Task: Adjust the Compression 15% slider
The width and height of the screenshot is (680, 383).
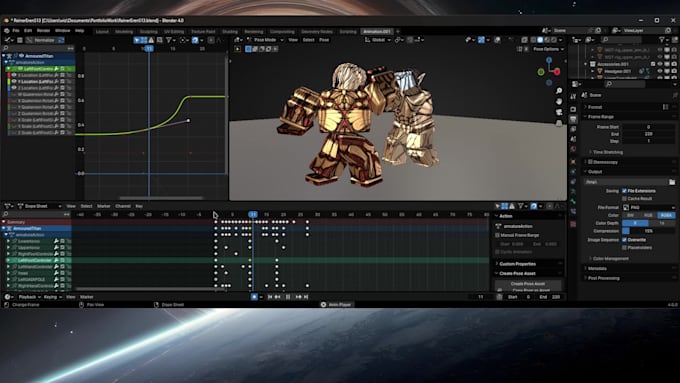Action: 648,231
